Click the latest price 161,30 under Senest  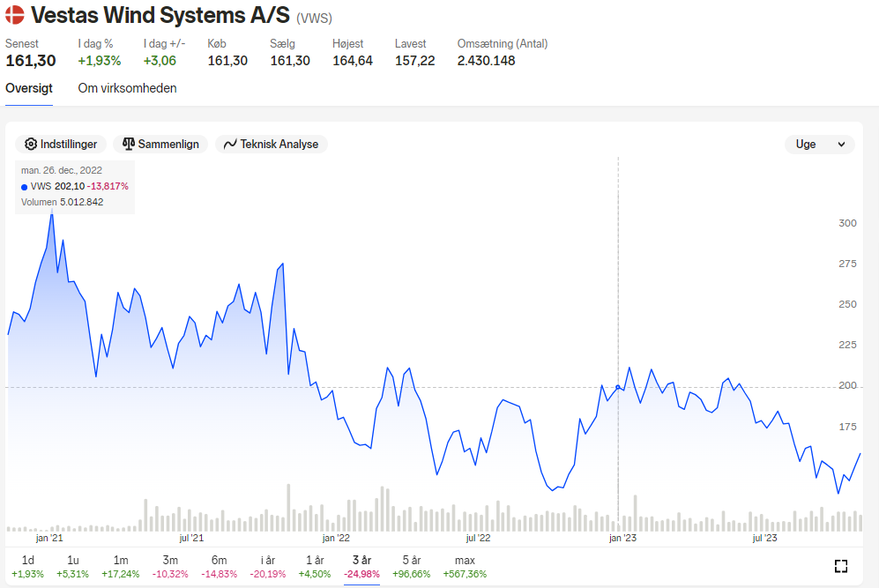click(31, 61)
